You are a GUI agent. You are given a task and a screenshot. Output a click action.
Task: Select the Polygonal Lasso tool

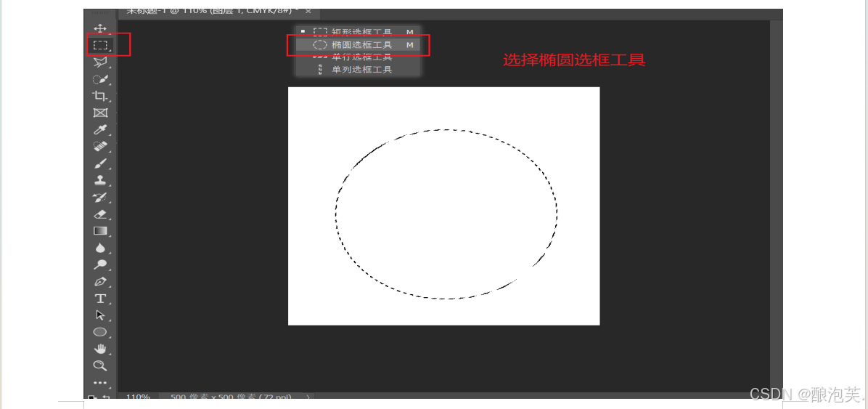click(99, 62)
